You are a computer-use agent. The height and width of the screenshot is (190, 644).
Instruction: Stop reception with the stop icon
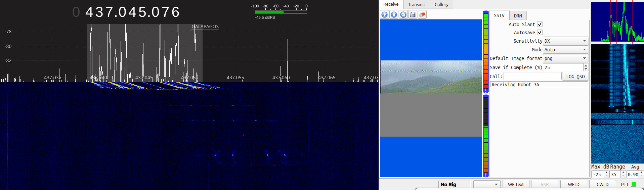(x=394, y=14)
